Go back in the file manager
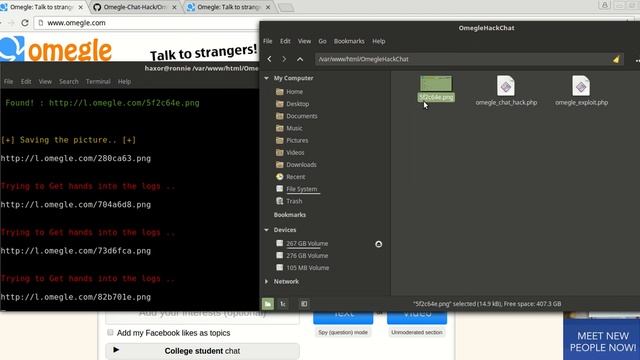This screenshot has width=640, height=360. (x=269, y=59)
